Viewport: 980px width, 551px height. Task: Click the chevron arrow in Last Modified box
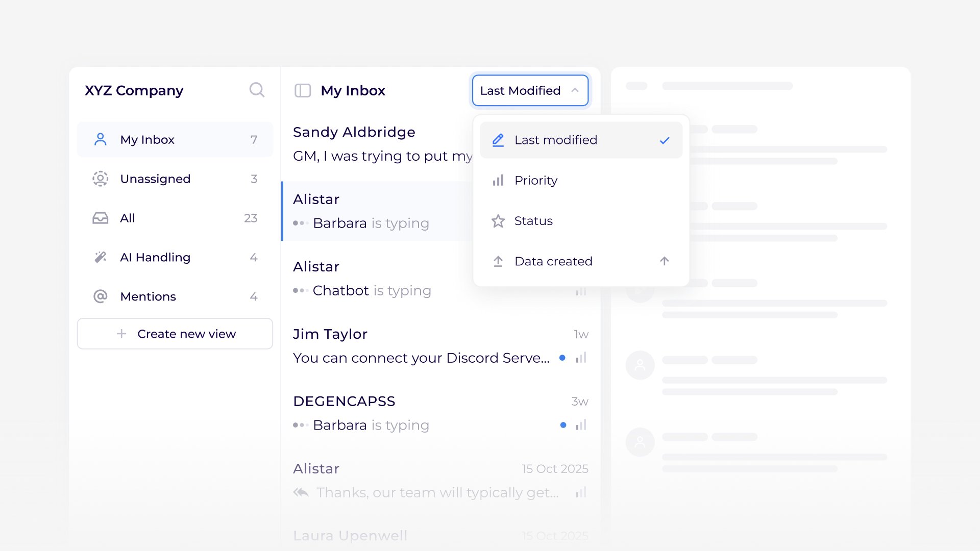575,90
